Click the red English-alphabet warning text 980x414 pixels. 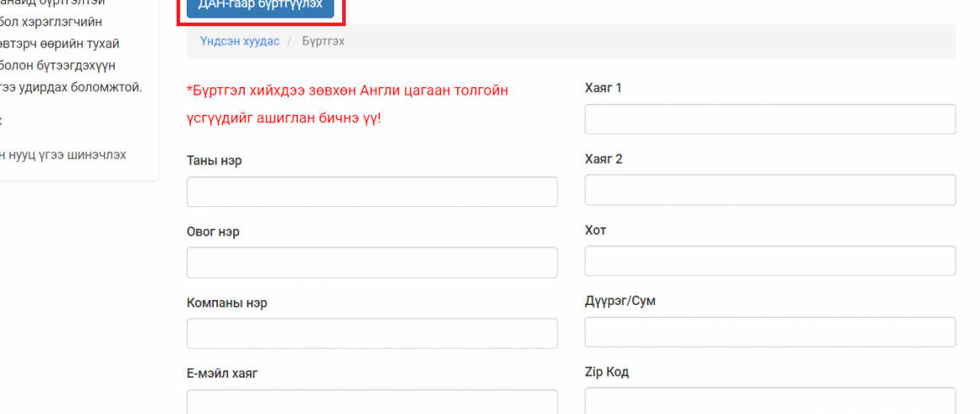pos(347,105)
